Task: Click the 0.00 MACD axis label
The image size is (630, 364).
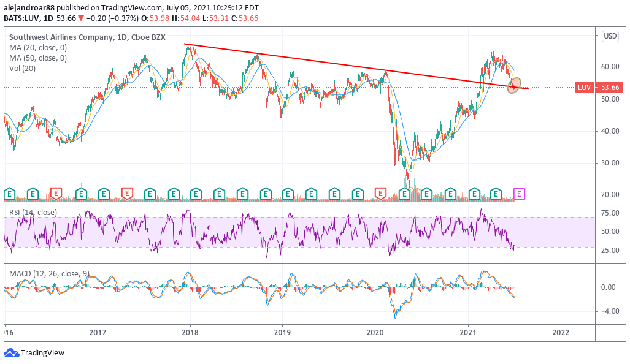Action: pyautogui.click(x=609, y=287)
